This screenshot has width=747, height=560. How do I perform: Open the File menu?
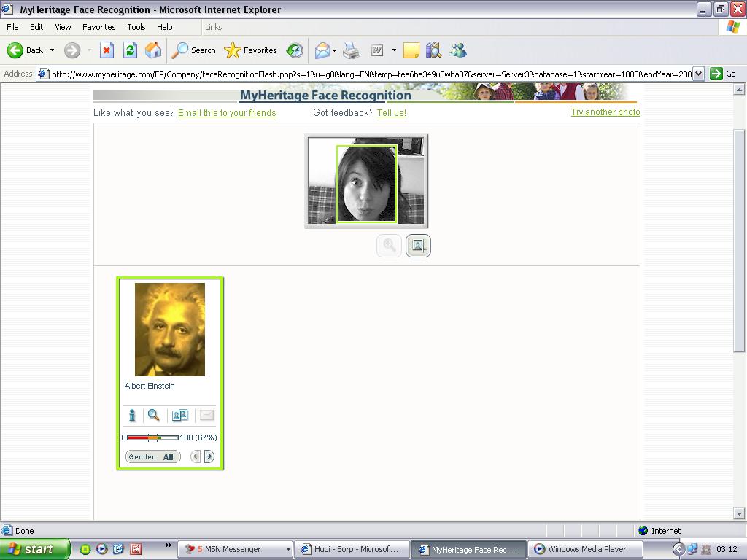click(12, 27)
